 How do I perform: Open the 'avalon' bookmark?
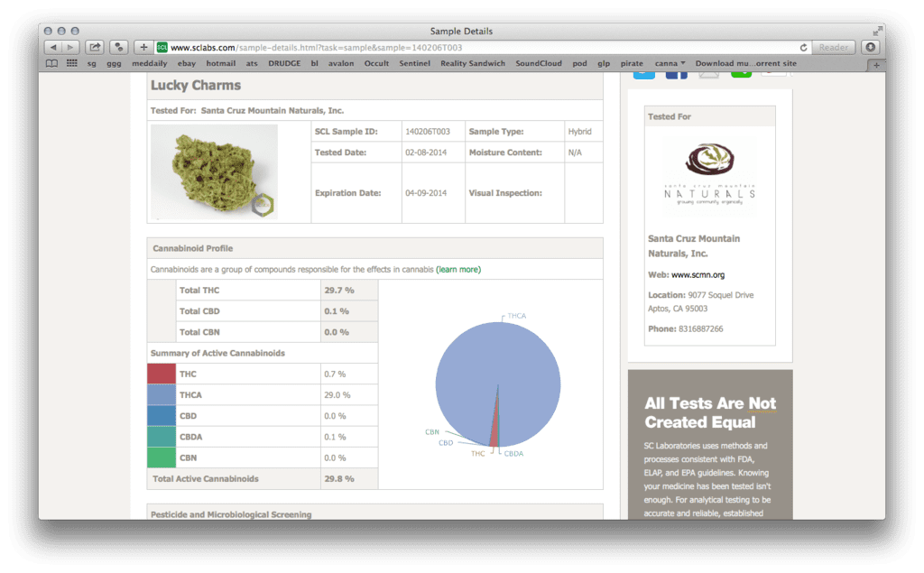click(x=341, y=64)
